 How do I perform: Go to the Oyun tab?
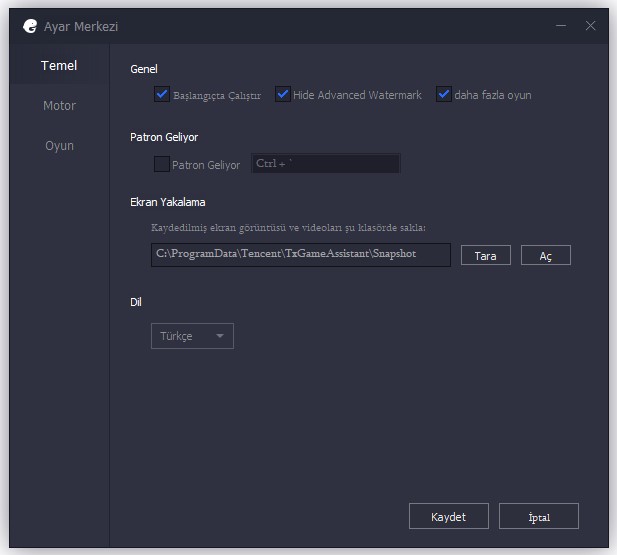[x=59, y=146]
